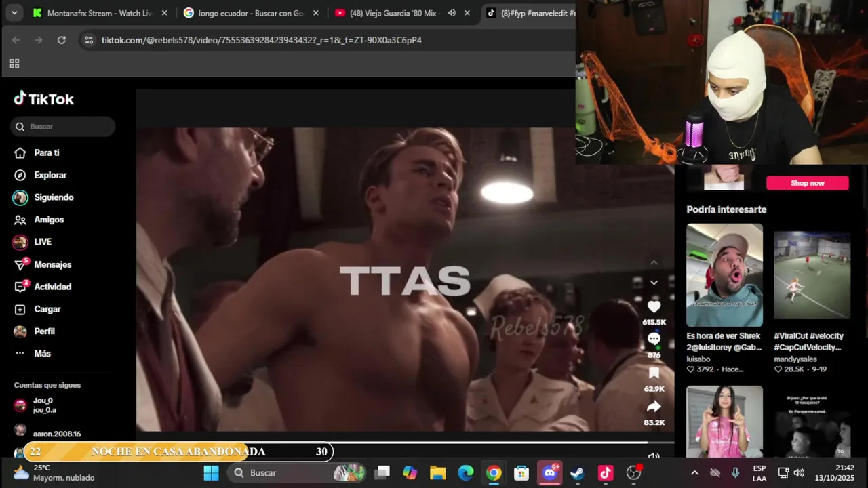Image resolution: width=868 pixels, height=488 pixels.
Task: Toggle video volume speaker icon
Action: (x=654, y=457)
